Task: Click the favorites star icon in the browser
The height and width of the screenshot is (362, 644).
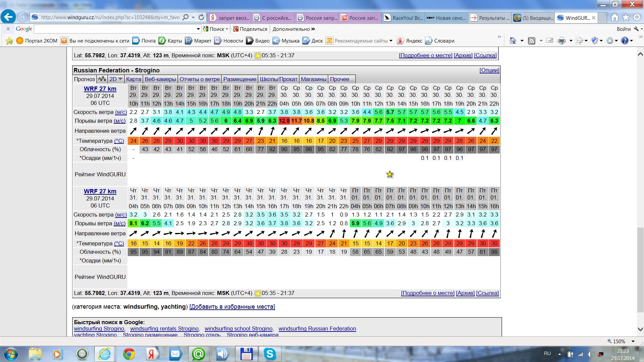Action: (626, 17)
